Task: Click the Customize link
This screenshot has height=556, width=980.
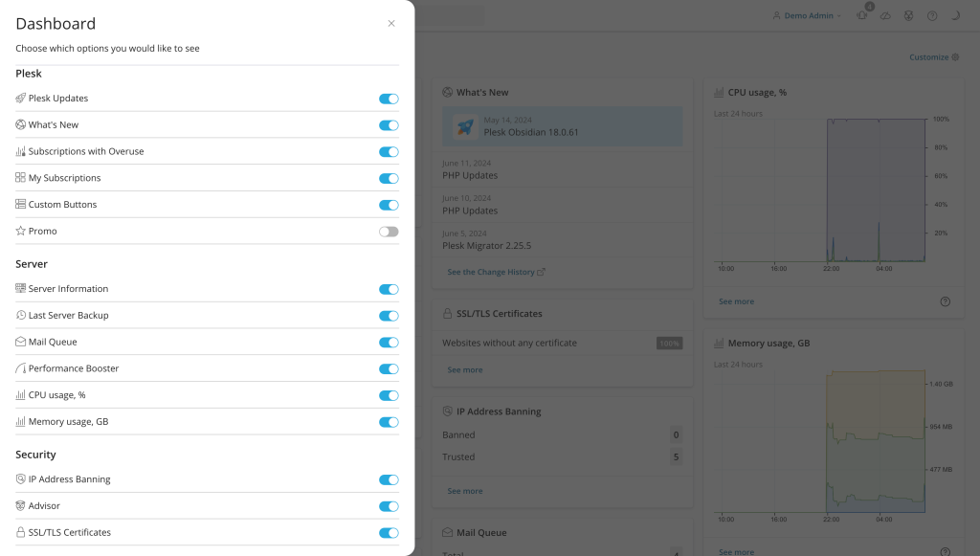Action: click(x=934, y=56)
